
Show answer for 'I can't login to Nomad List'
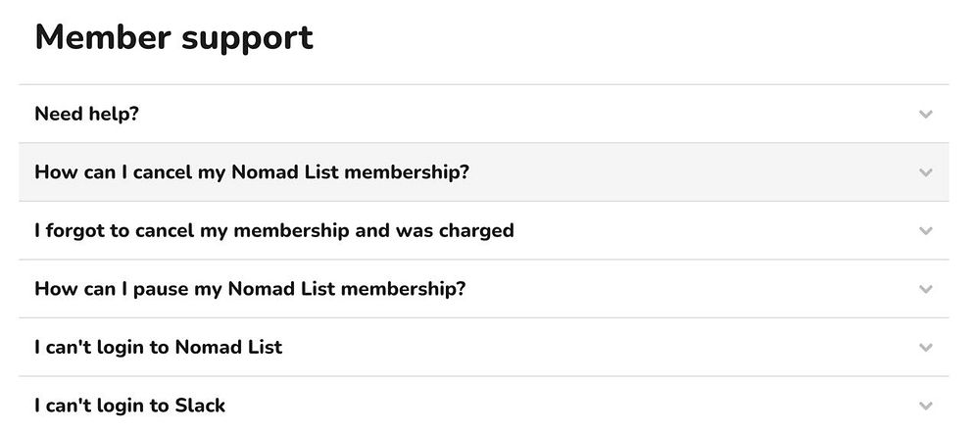click(158, 347)
